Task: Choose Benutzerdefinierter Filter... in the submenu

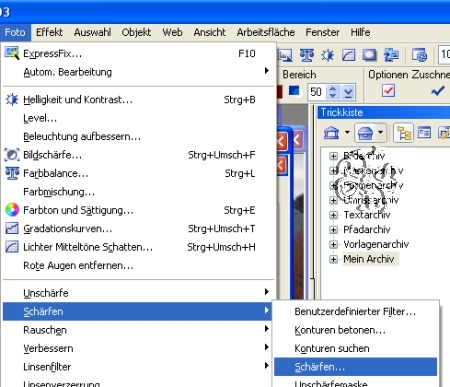Action: [355, 312]
